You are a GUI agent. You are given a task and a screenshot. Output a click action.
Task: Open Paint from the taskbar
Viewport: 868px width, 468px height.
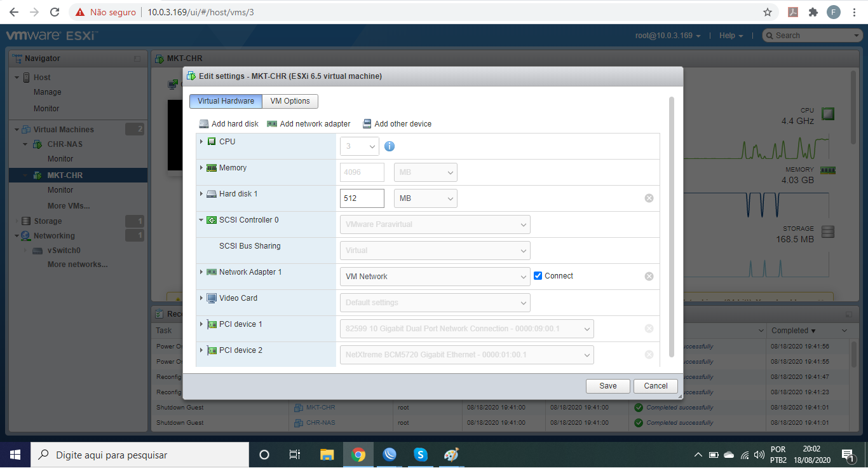(x=451, y=455)
